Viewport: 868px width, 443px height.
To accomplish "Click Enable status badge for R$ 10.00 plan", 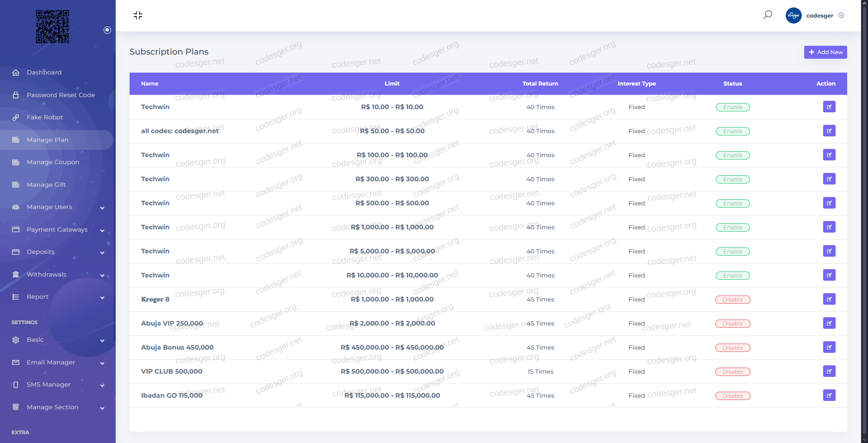I will point(732,107).
